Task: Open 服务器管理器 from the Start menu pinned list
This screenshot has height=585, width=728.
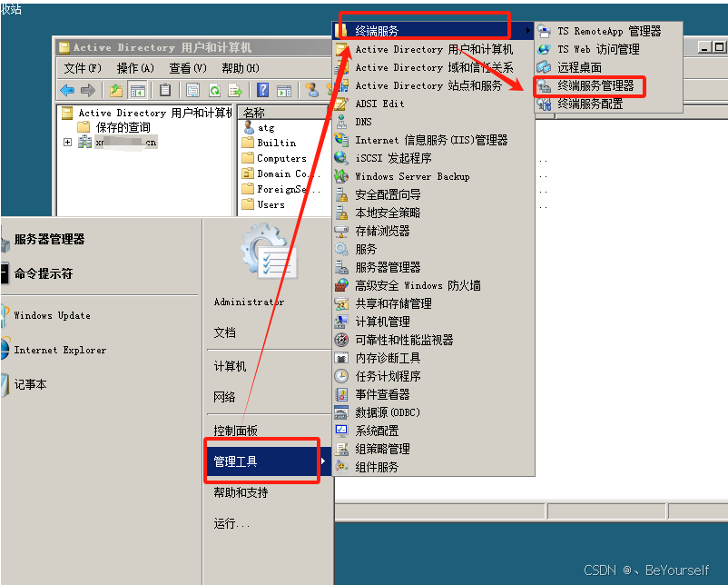Action: pyautogui.click(x=49, y=239)
